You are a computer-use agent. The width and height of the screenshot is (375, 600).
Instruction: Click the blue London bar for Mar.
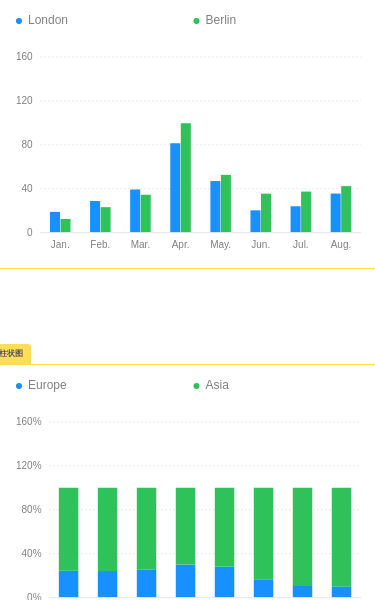click(x=135, y=211)
